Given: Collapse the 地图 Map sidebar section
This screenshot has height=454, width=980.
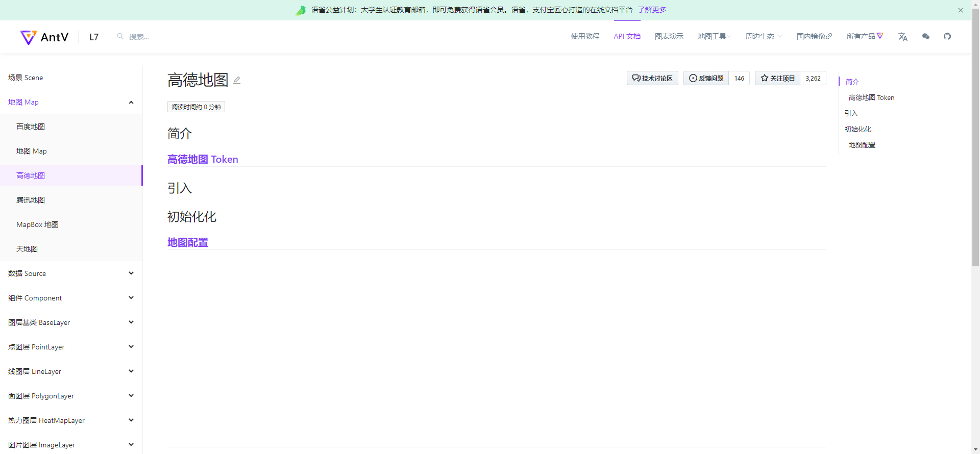Looking at the screenshot, I should coord(71,102).
